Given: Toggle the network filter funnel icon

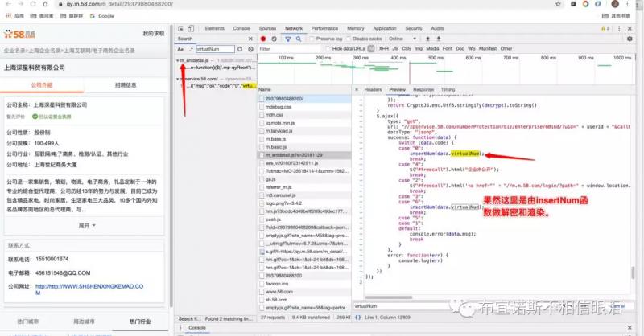Looking at the screenshot, I should (x=288, y=39).
